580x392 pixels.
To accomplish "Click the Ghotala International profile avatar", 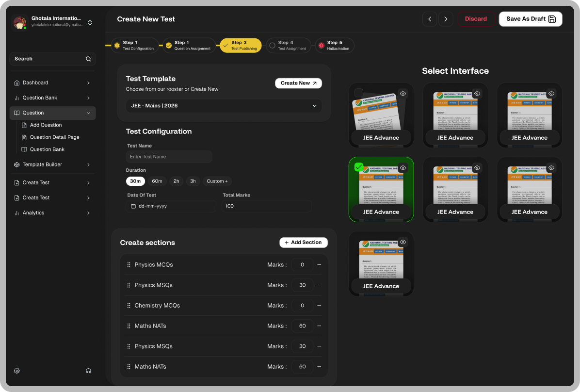I will pyautogui.click(x=19, y=22).
